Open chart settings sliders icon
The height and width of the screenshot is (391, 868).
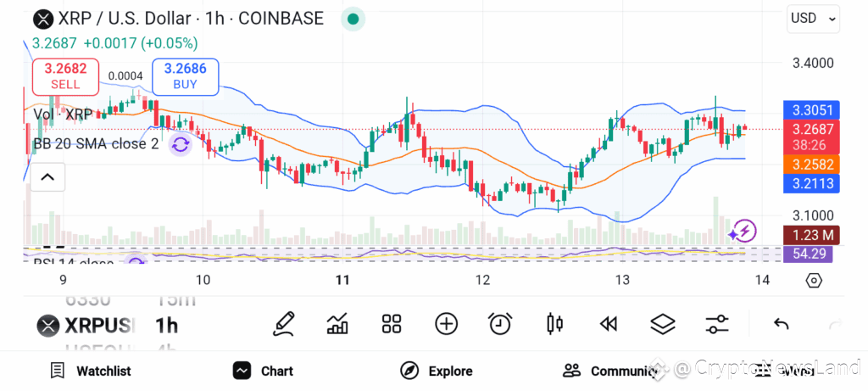(717, 324)
